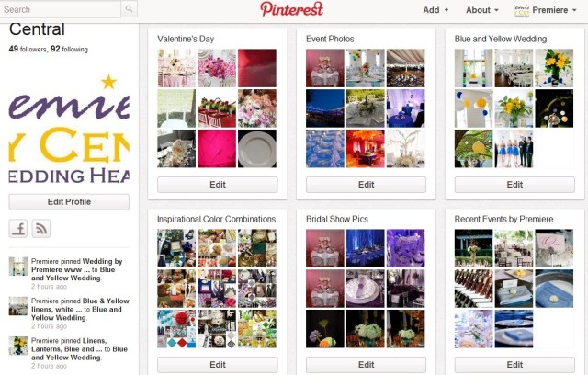Open pin thumbnail beside 'Blue & Yellow linens' activity

pos(18,306)
